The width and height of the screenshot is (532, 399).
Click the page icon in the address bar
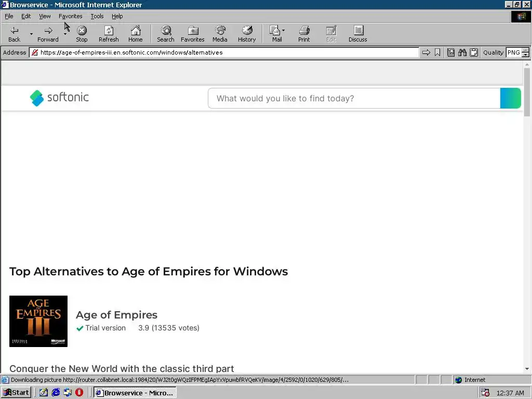click(x=35, y=52)
